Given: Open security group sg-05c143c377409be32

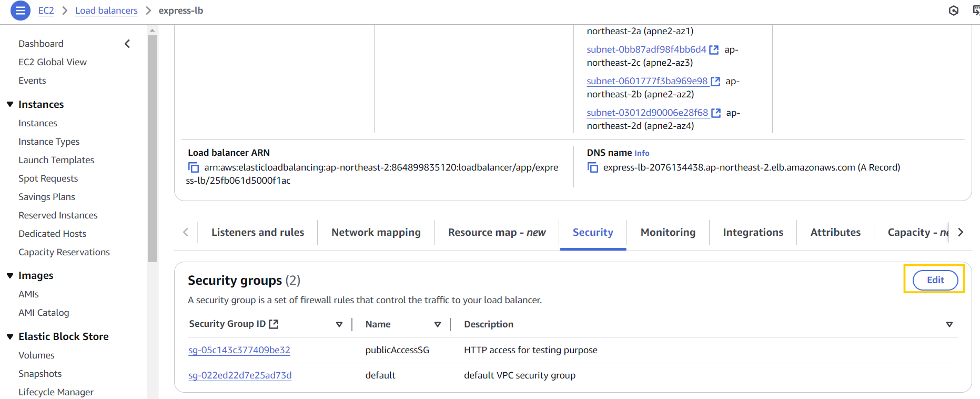Looking at the screenshot, I should tap(239, 350).
